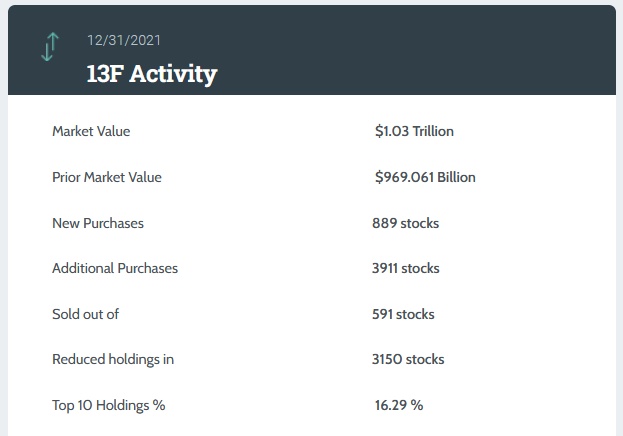Click the 16.29 % value

[399, 405]
